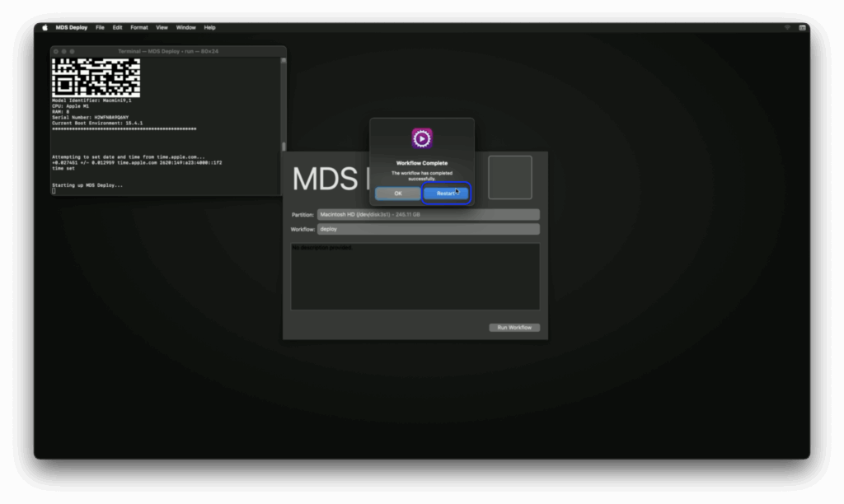Close the Terminal window
The width and height of the screenshot is (844, 504).
56,52
